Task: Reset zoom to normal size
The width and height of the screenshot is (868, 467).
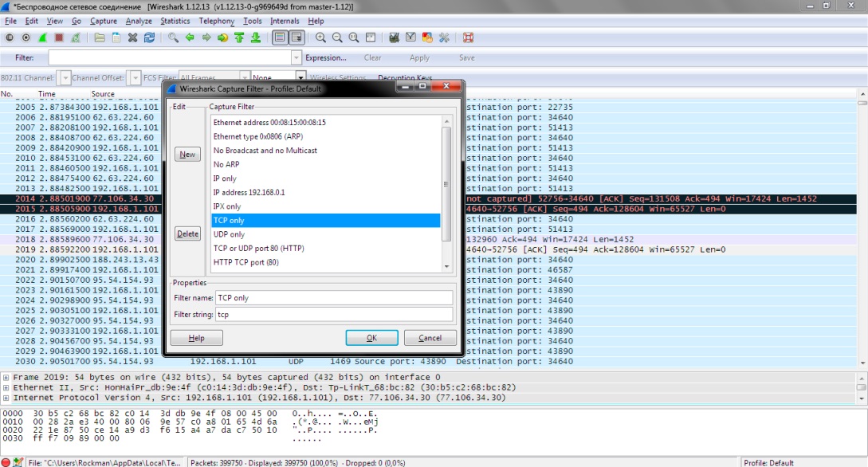Action: [x=354, y=37]
